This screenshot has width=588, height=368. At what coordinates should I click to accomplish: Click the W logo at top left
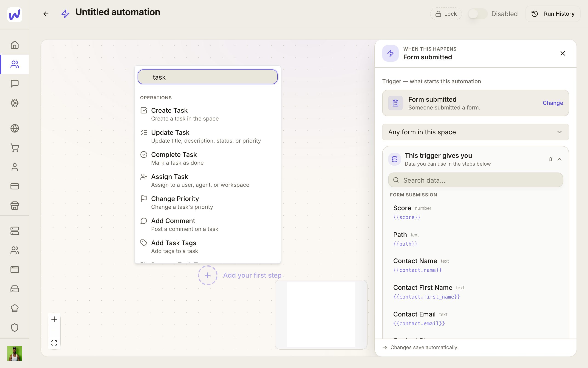14,14
